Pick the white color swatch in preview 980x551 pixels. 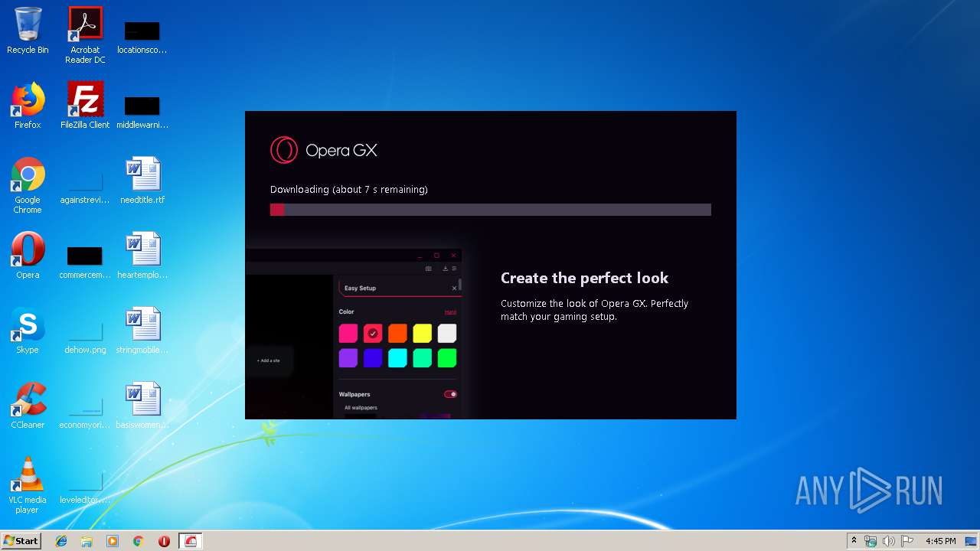447,334
